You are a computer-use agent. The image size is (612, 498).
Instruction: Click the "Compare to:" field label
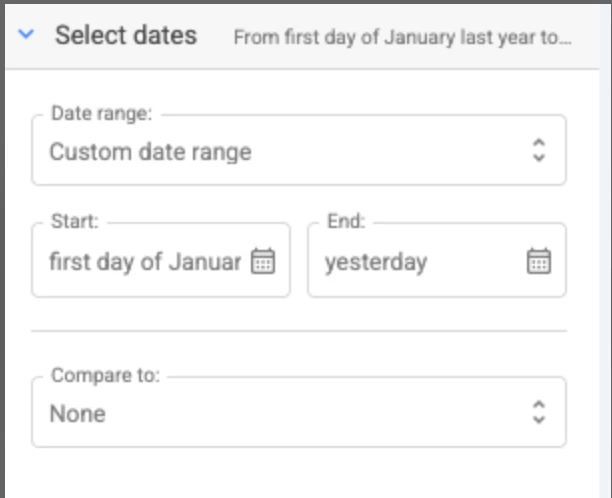coord(105,376)
